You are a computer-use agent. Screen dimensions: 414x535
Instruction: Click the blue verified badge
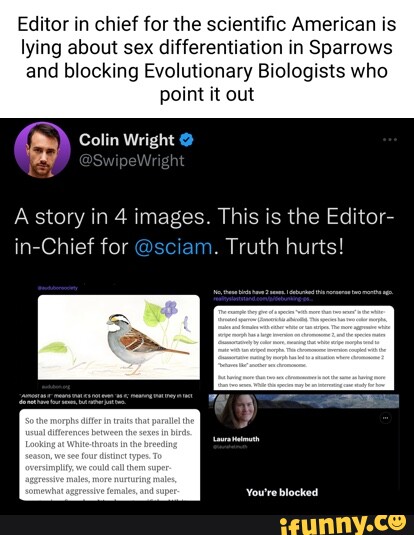(186, 140)
